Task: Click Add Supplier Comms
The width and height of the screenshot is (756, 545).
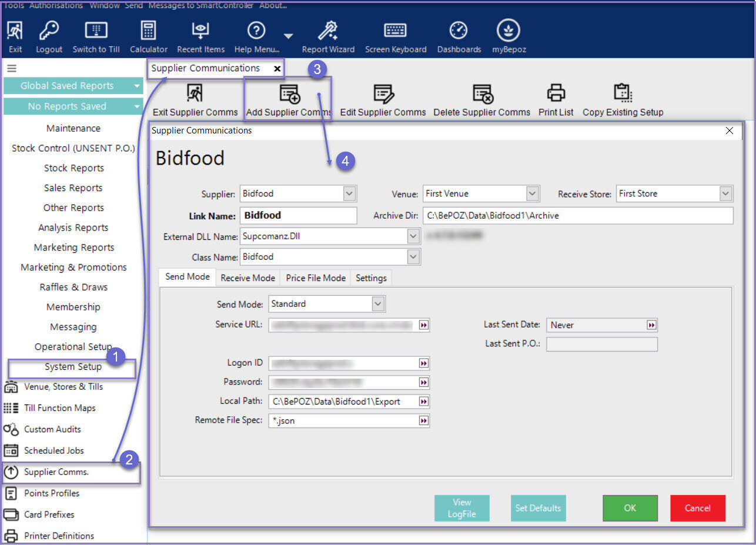Action: pos(289,100)
